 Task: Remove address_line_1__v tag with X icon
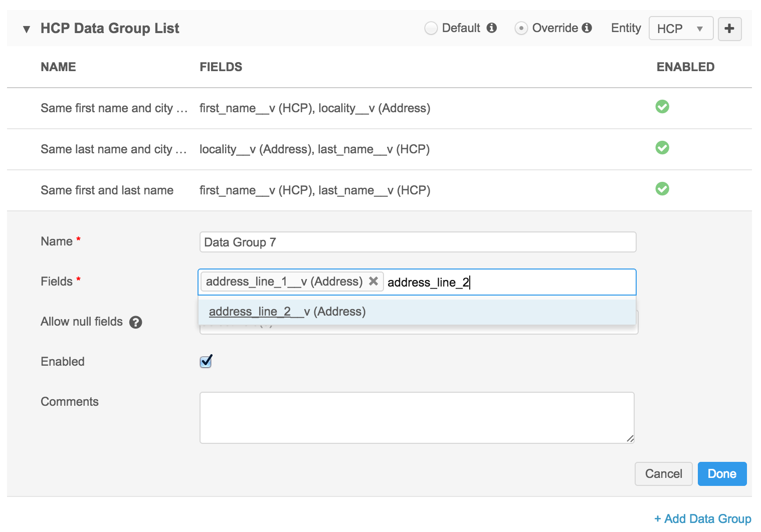373,282
